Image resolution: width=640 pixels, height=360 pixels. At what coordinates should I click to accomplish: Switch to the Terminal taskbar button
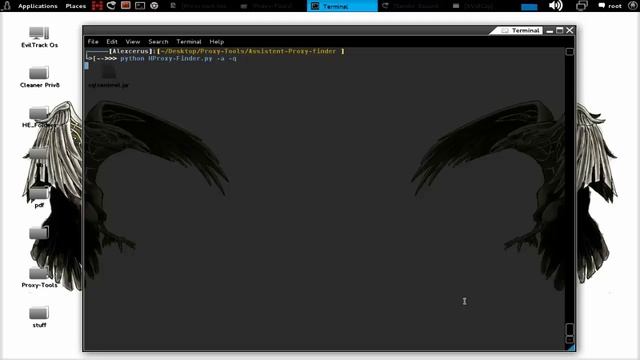(342, 6)
